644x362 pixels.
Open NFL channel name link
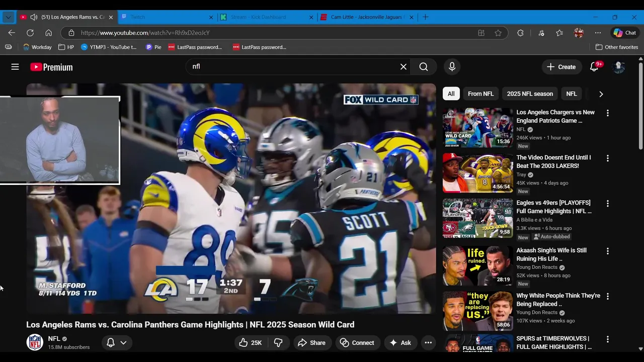54,339
